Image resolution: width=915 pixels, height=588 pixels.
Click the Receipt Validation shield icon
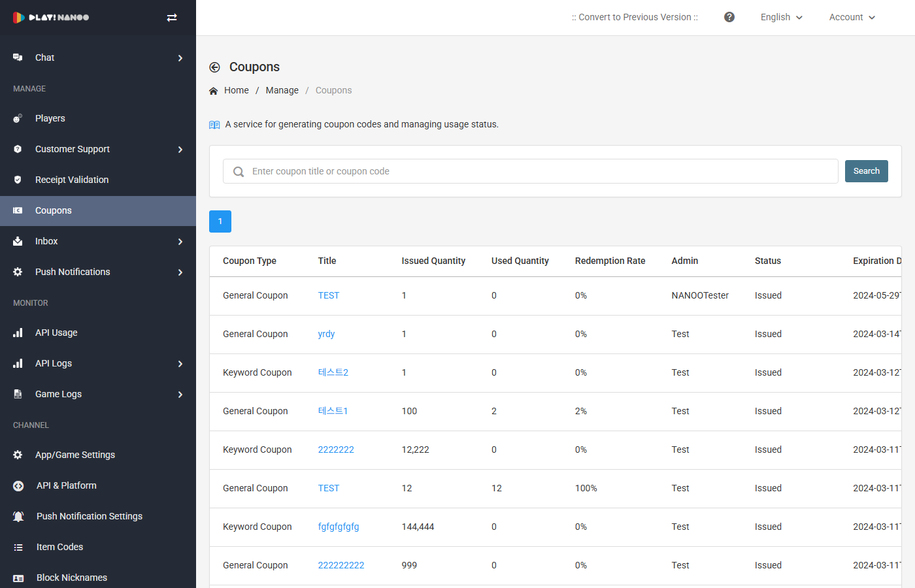[18, 180]
